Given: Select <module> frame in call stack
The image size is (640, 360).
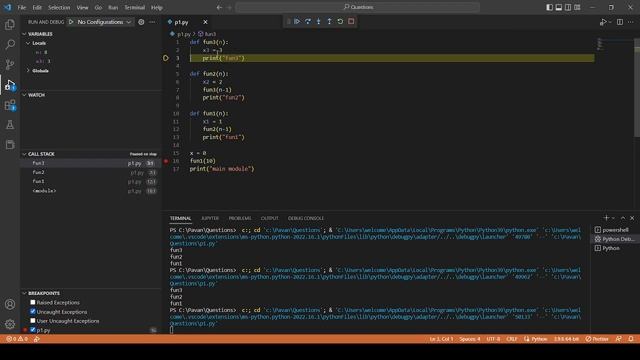Looking at the screenshot, I should [x=91, y=191].
